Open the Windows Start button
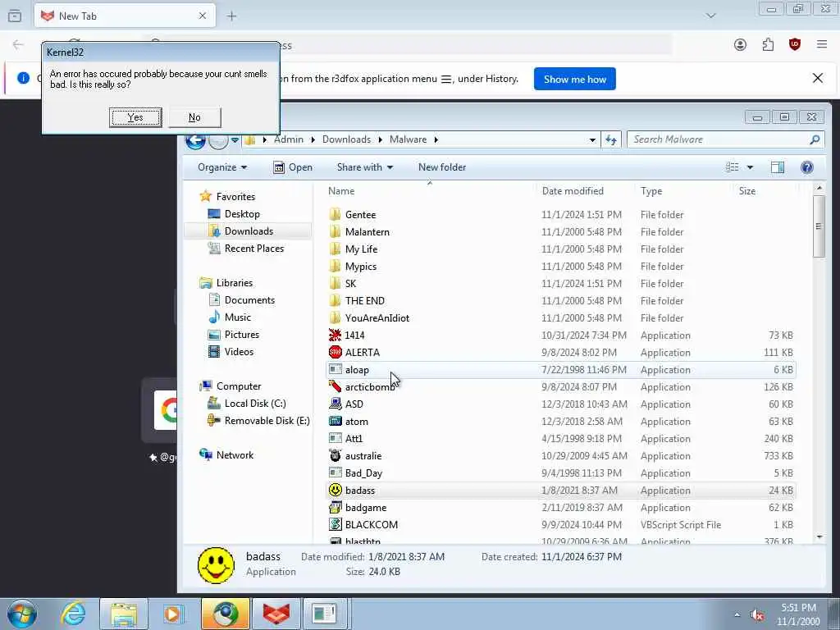Screen dimensions: 840x630 22,614
